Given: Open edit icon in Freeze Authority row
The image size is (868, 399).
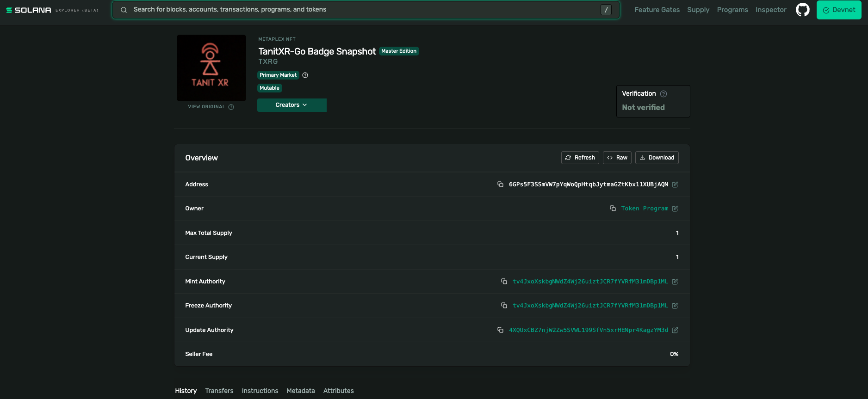Looking at the screenshot, I should [x=675, y=306].
